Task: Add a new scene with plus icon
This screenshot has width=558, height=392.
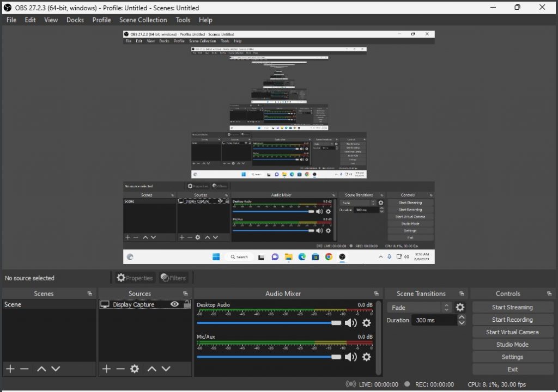Action: 10,369
